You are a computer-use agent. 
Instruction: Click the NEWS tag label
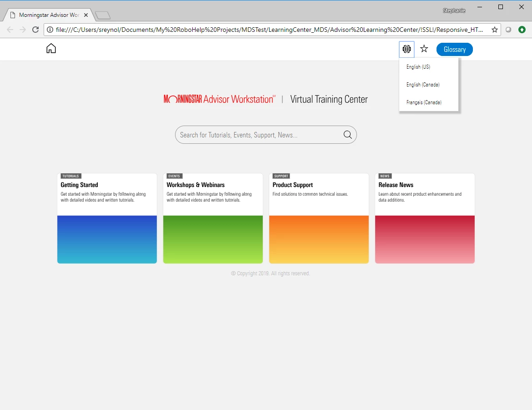[385, 176]
